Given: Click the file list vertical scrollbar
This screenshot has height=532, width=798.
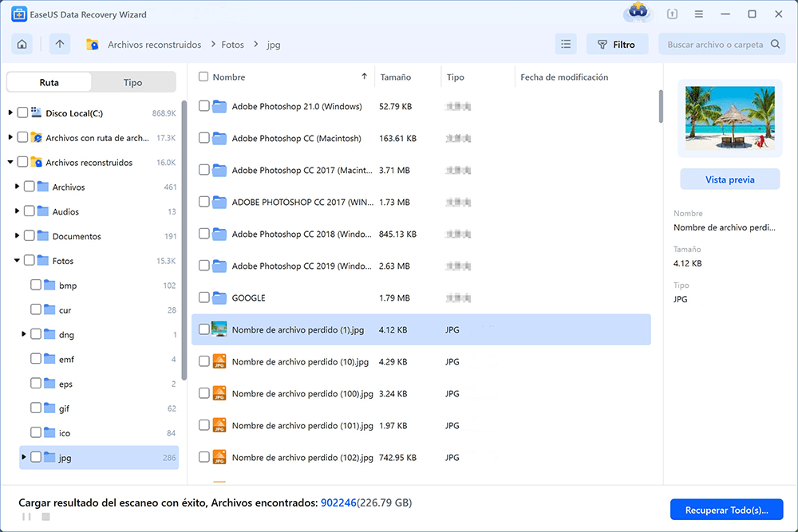Looking at the screenshot, I should pyautogui.click(x=661, y=106).
